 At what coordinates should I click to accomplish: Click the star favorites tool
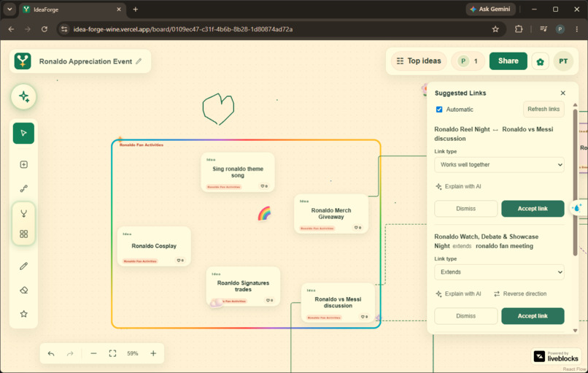pyautogui.click(x=23, y=314)
